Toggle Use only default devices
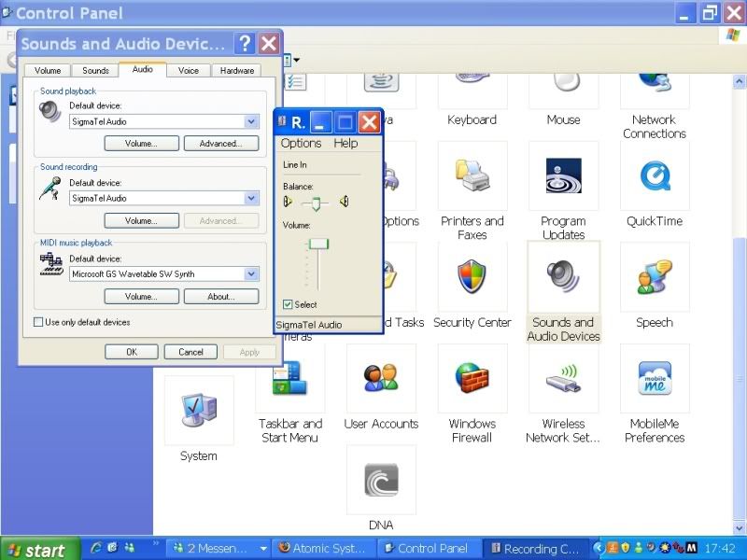Image resolution: width=747 pixels, height=560 pixels. pos(39,321)
